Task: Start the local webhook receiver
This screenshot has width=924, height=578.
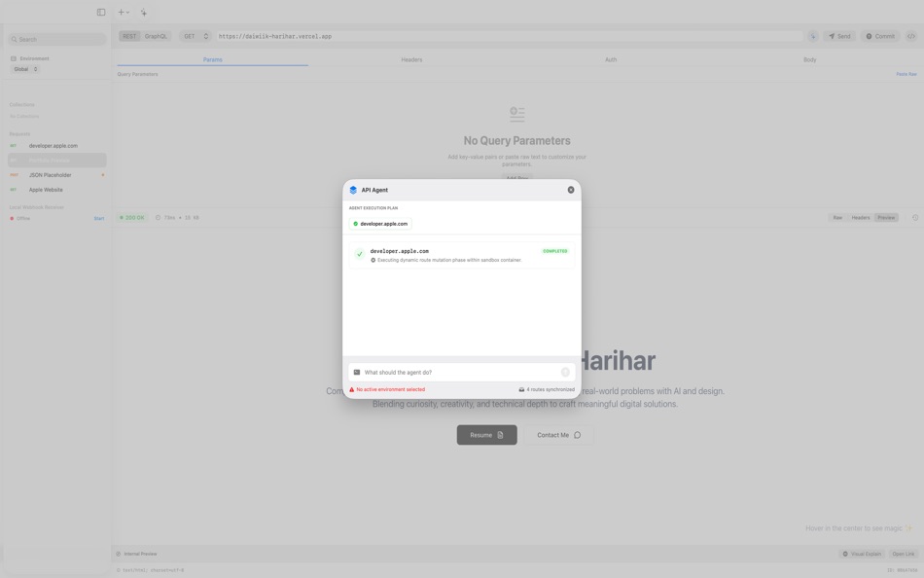Action: tap(99, 219)
